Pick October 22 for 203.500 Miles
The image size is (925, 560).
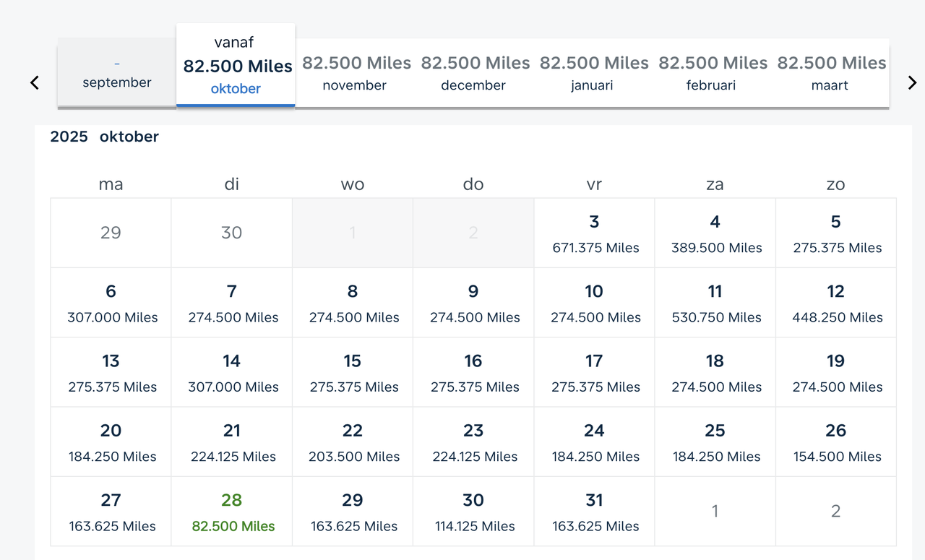353,442
